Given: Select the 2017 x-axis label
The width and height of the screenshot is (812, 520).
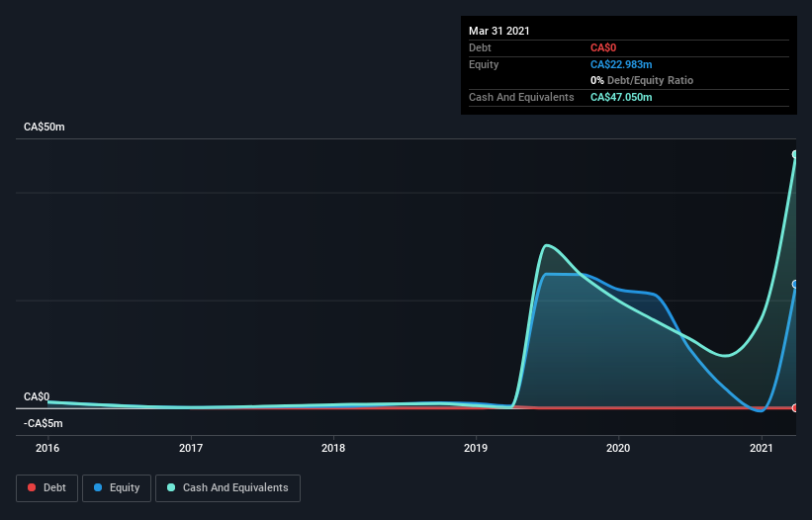Looking at the screenshot, I should pos(191,448).
